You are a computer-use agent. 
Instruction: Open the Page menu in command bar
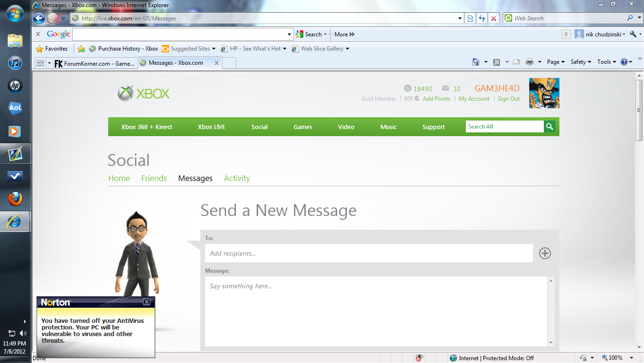pos(556,62)
